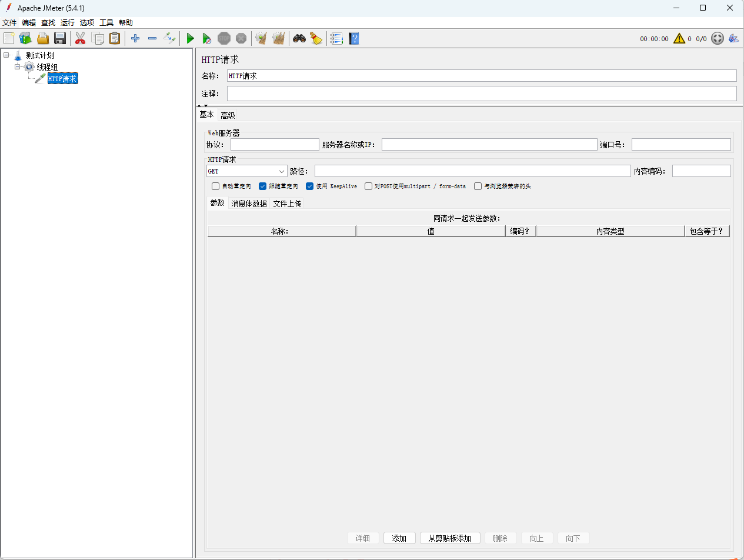Collapse the 测试计划 tree node
Image resolution: width=744 pixels, height=560 pixels.
6,55
